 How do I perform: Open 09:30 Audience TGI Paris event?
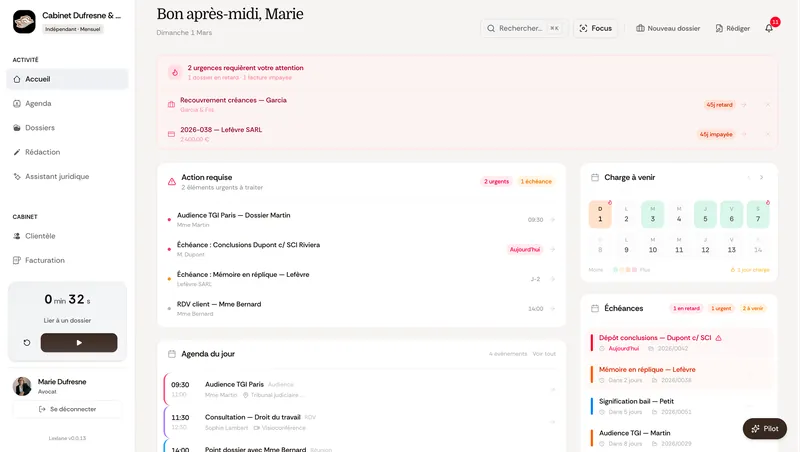tap(361, 389)
